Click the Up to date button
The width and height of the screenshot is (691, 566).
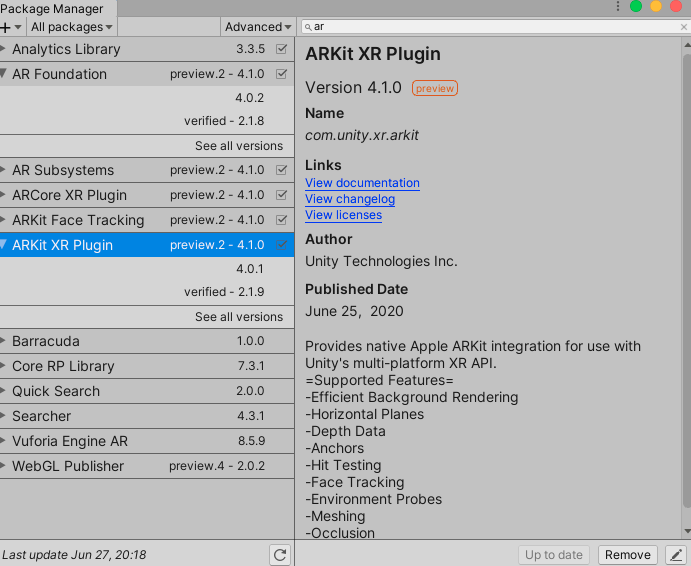[554, 555]
